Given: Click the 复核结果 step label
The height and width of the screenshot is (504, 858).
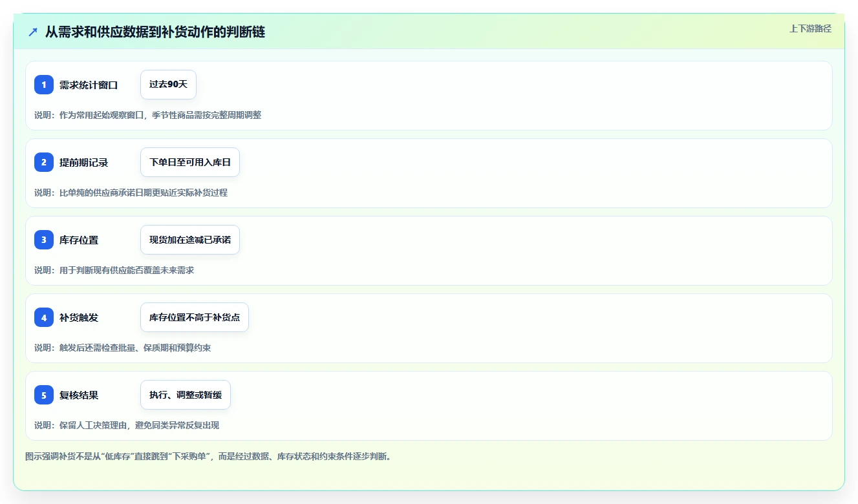Looking at the screenshot, I should click(79, 395).
